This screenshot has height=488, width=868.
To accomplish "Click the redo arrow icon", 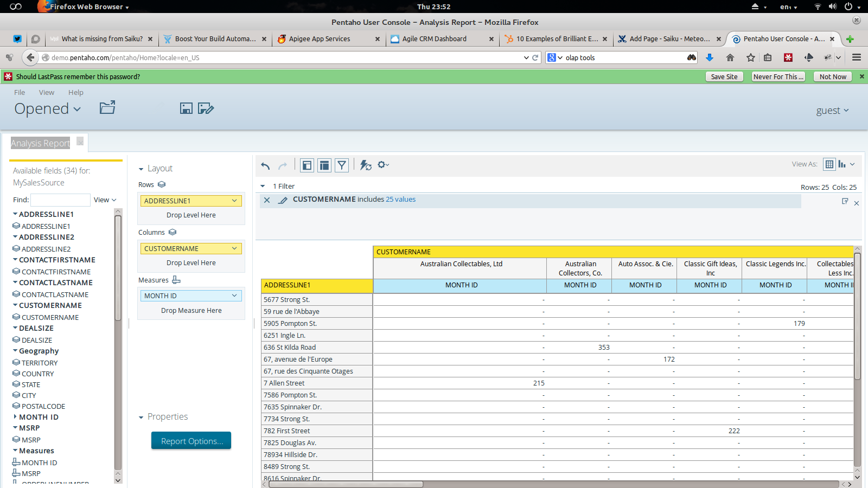I will click(283, 165).
